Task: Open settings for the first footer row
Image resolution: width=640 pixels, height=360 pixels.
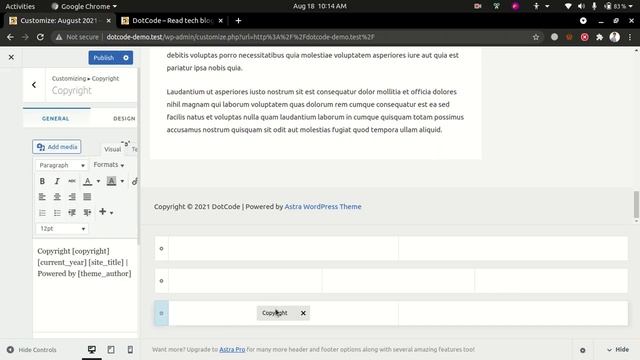Action: click(x=162, y=249)
